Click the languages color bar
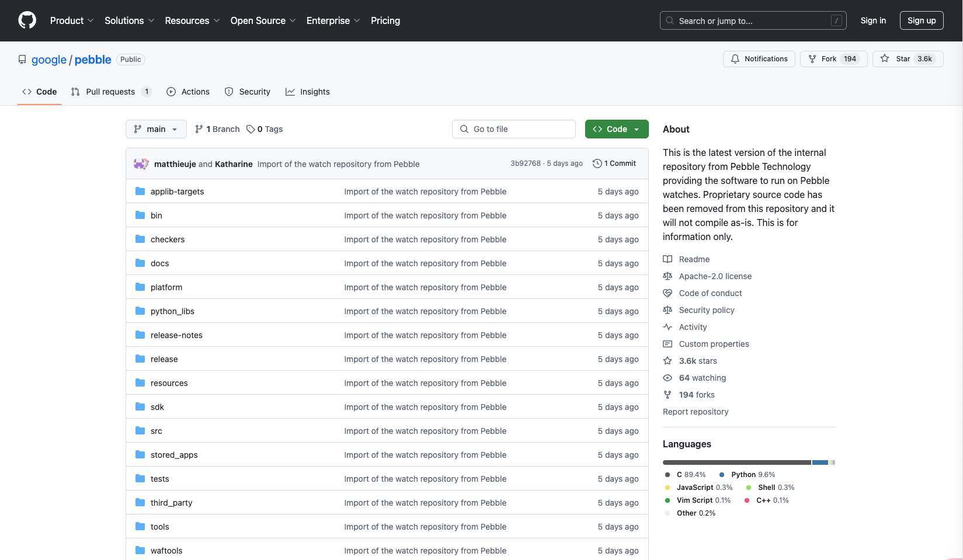The height and width of the screenshot is (560, 963). coord(748,462)
